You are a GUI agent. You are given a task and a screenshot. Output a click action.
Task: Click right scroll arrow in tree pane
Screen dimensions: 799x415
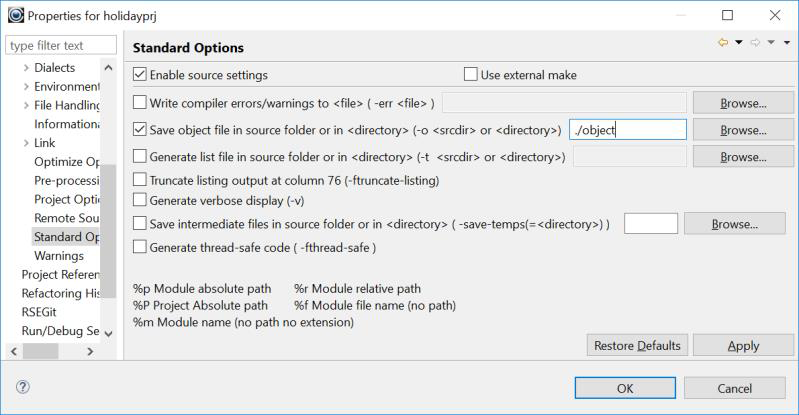point(90,351)
